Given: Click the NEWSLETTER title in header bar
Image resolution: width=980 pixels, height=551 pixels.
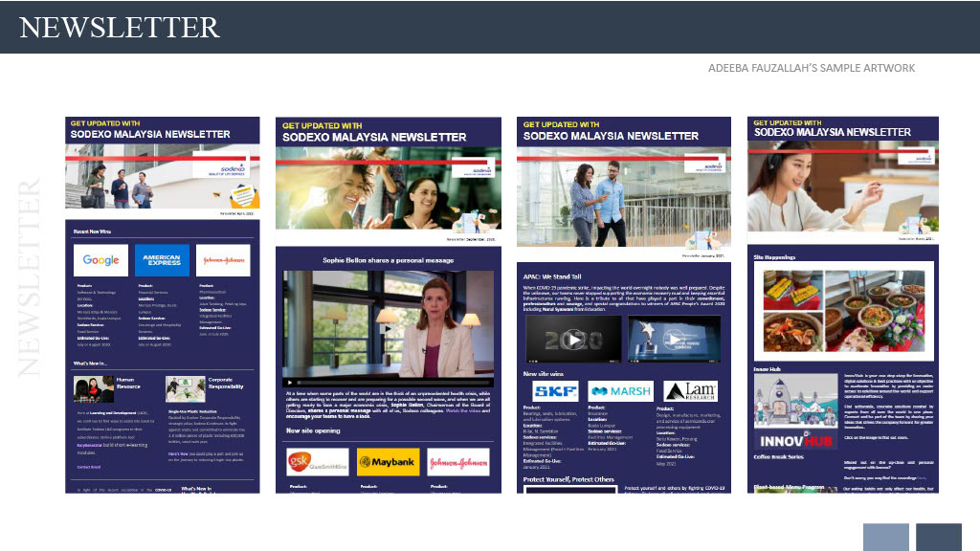Looking at the screenshot, I should (120, 27).
